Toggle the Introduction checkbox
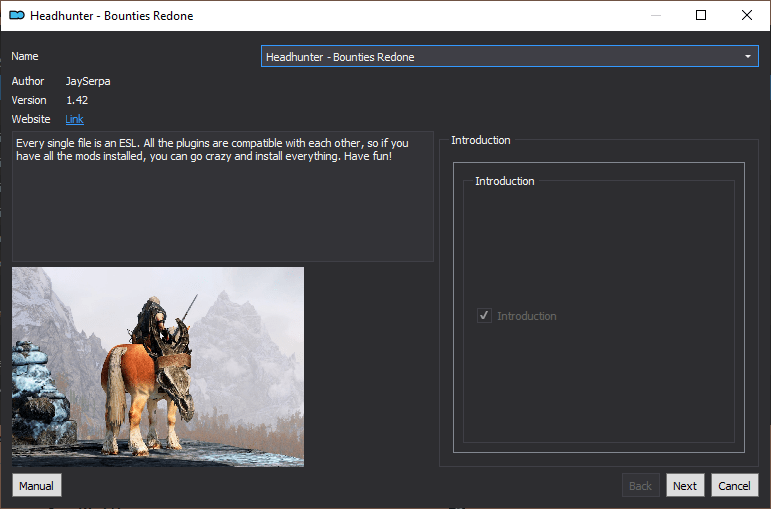The image size is (771, 509). 484,316
